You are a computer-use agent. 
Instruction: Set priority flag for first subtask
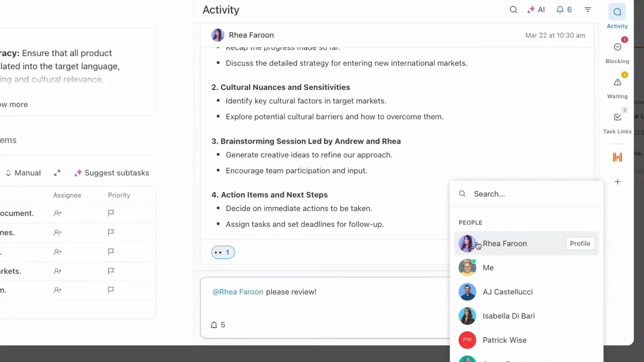(x=111, y=213)
